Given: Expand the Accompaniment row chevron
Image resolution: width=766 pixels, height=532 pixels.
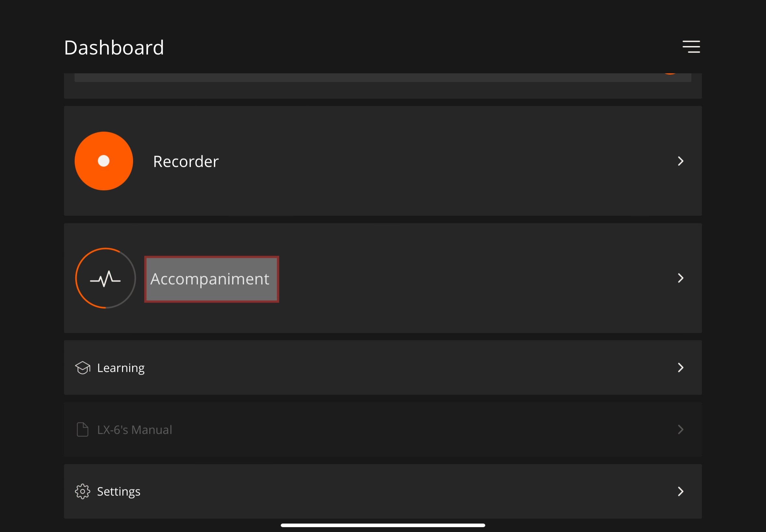Looking at the screenshot, I should [681, 278].
